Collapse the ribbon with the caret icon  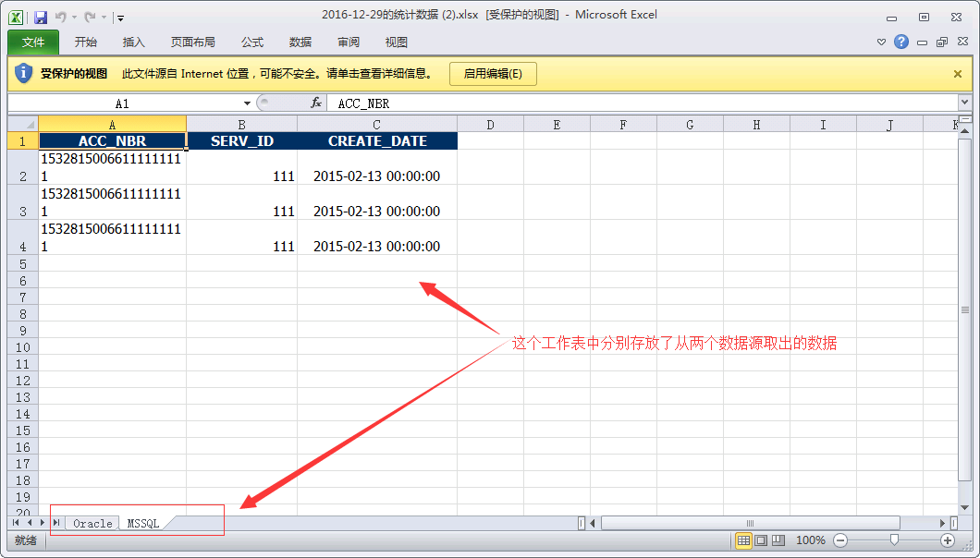[x=881, y=42]
